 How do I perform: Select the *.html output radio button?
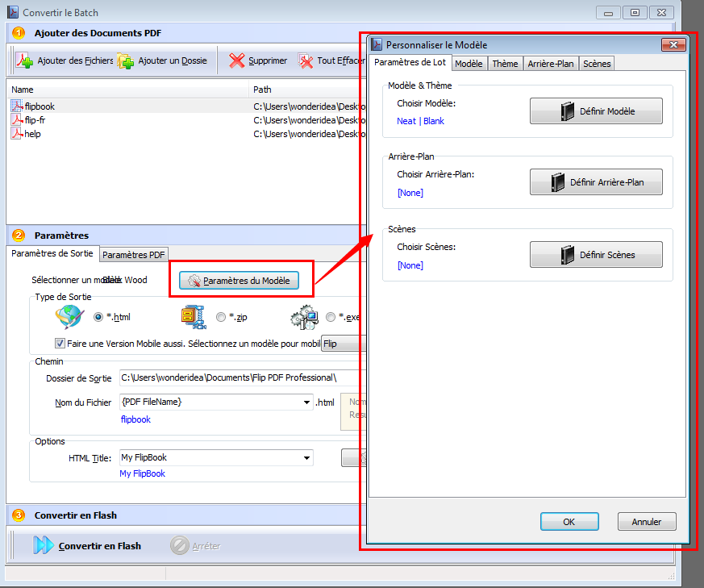pos(98,317)
